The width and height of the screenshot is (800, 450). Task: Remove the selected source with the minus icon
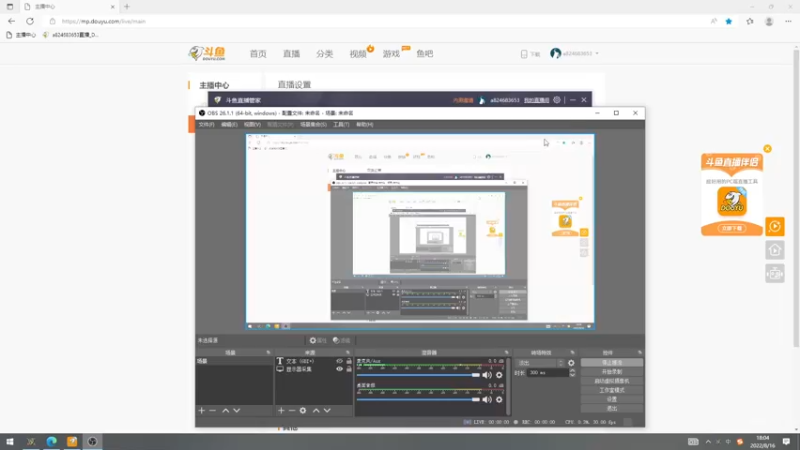(292, 410)
